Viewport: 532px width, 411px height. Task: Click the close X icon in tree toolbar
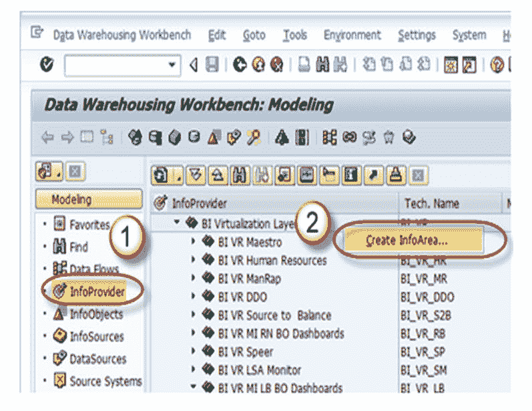(418, 175)
